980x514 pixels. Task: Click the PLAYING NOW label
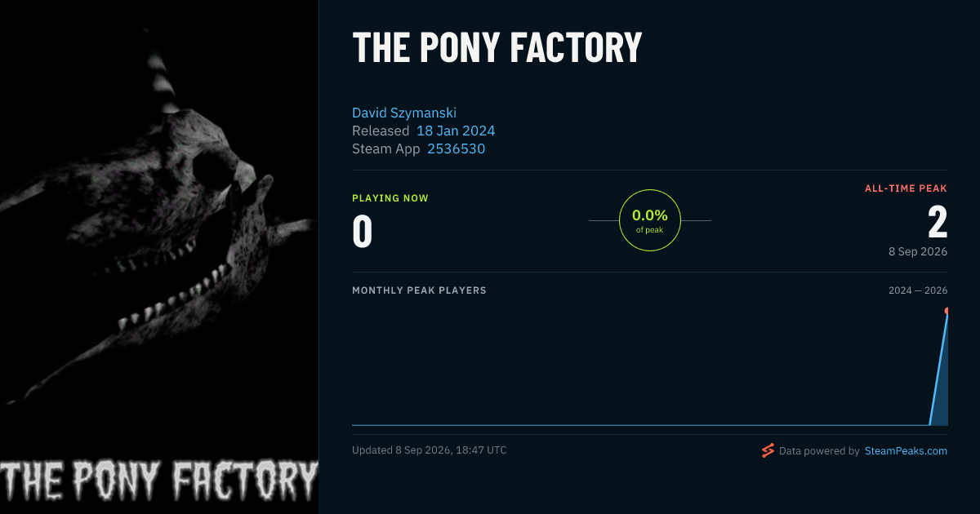click(x=390, y=198)
